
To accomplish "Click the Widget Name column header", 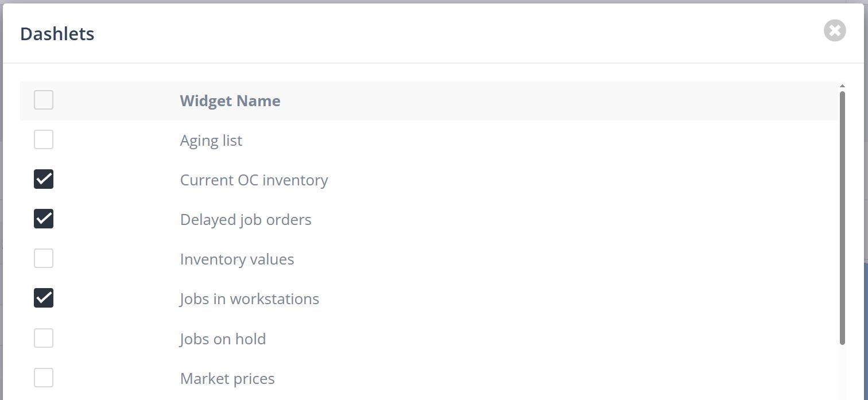I will point(230,101).
